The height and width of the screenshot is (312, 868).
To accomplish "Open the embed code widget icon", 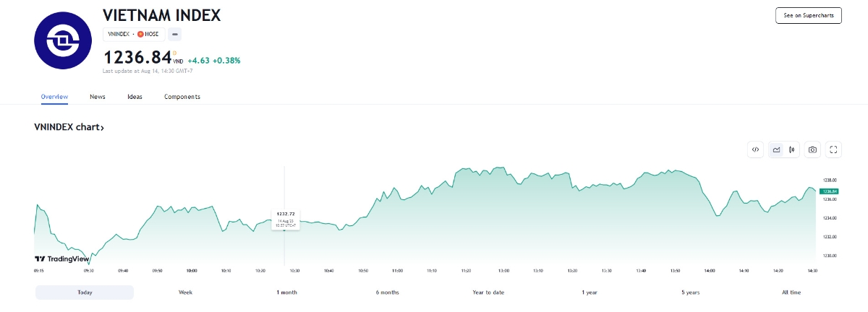I will (755, 149).
